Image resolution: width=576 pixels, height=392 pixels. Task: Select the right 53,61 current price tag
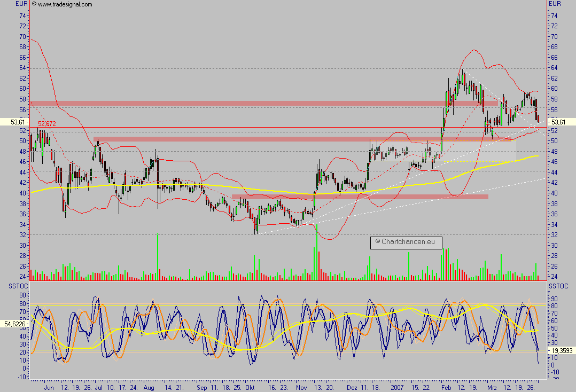[x=562, y=122]
